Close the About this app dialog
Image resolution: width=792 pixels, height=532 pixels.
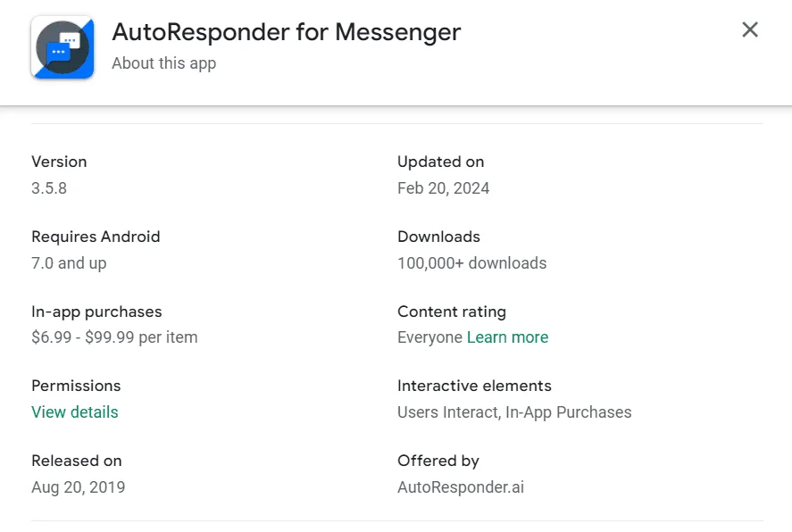tap(750, 29)
